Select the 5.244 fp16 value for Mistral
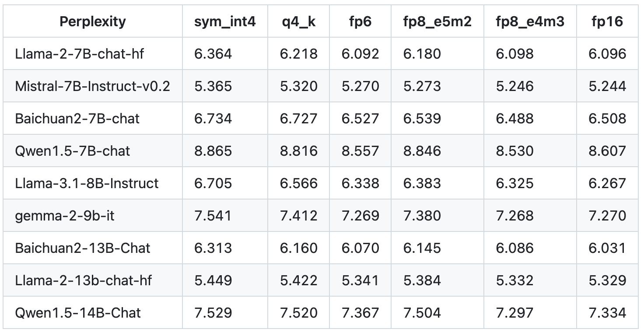 click(x=607, y=86)
